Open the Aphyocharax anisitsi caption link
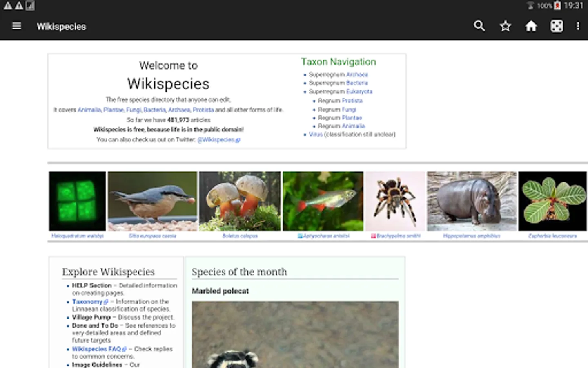The height and width of the screenshot is (368, 588). pos(326,236)
